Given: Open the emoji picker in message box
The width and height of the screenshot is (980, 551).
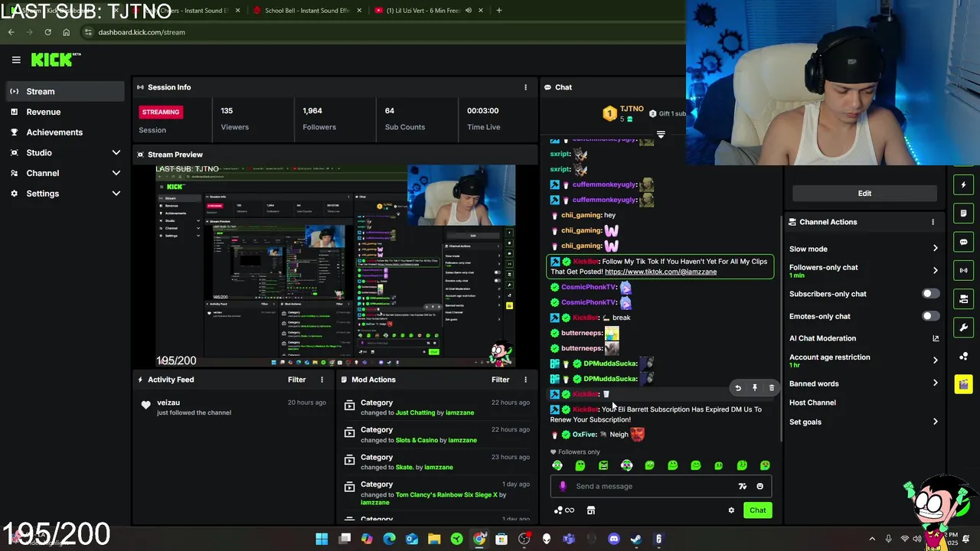Looking at the screenshot, I should click(759, 486).
